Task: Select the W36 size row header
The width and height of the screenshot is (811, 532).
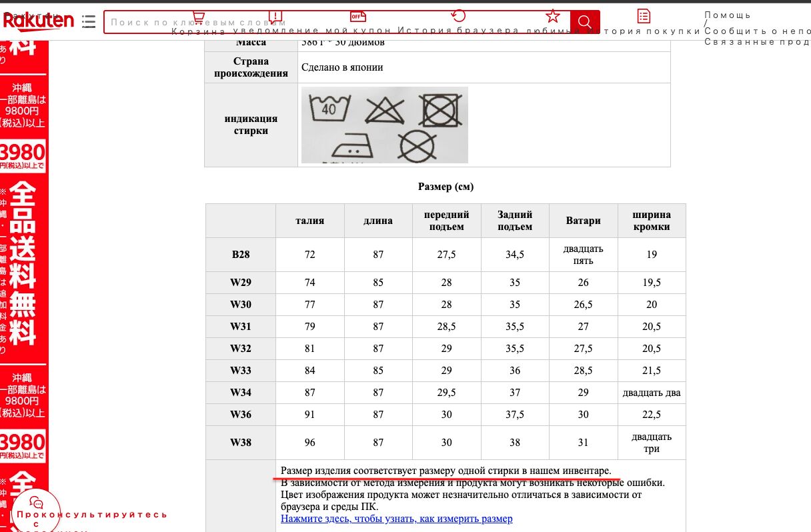Action: point(241,415)
